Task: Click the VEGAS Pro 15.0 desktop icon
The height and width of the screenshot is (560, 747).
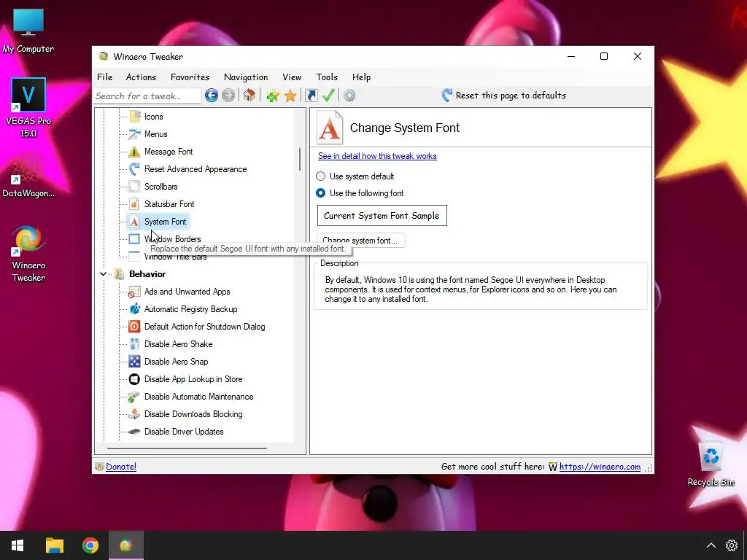Action: pos(28,108)
